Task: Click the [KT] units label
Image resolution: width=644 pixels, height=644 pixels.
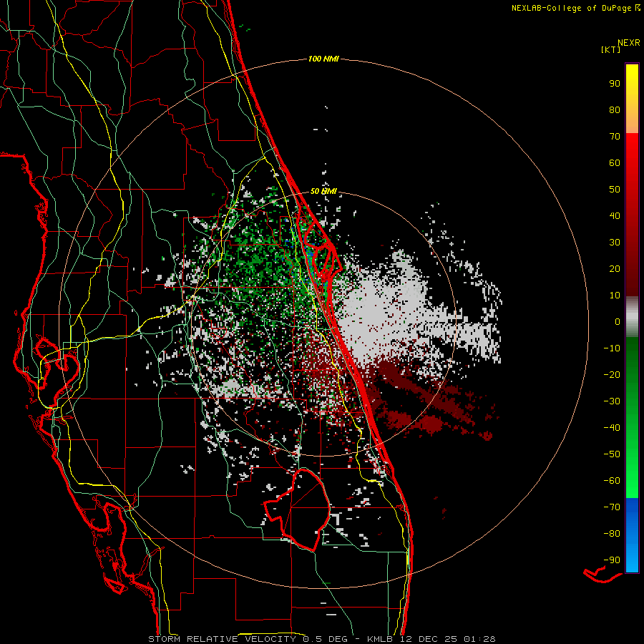Action: 611,49
